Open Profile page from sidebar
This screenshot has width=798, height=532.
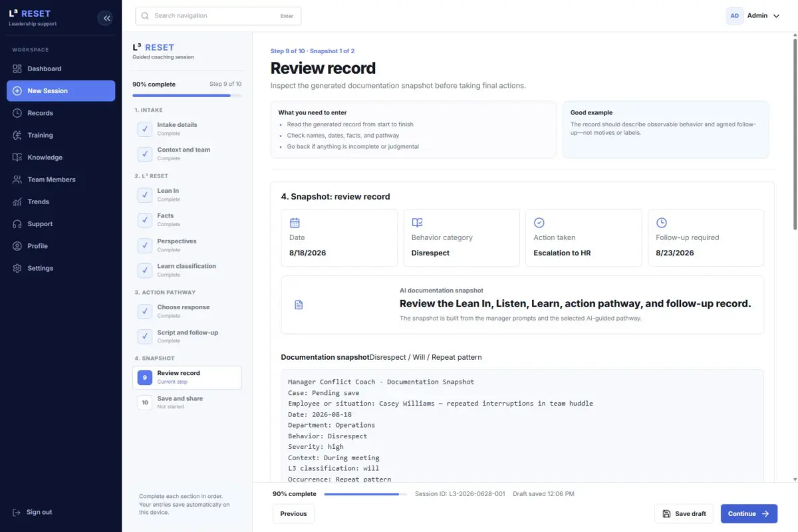pos(61,246)
